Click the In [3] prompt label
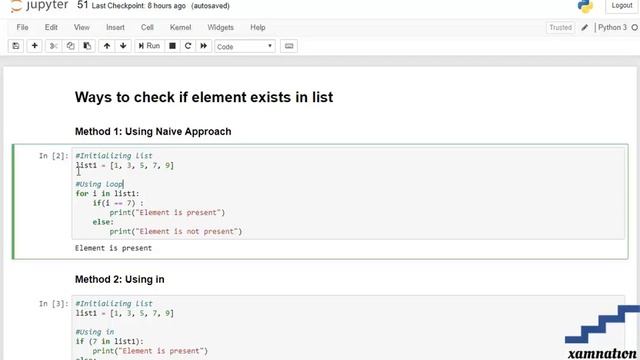Image resolution: width=640 pixels, height=360 pixels. 53,304
